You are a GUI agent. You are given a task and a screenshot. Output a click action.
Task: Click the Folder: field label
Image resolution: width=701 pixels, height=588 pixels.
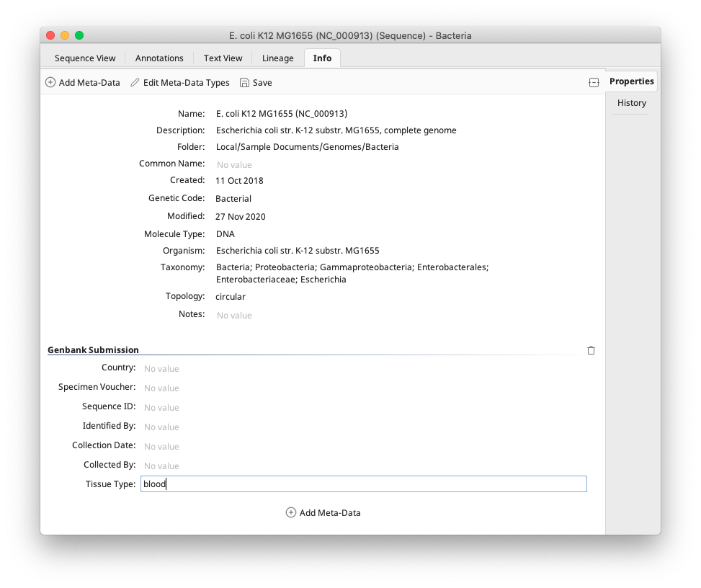(191, 147)
